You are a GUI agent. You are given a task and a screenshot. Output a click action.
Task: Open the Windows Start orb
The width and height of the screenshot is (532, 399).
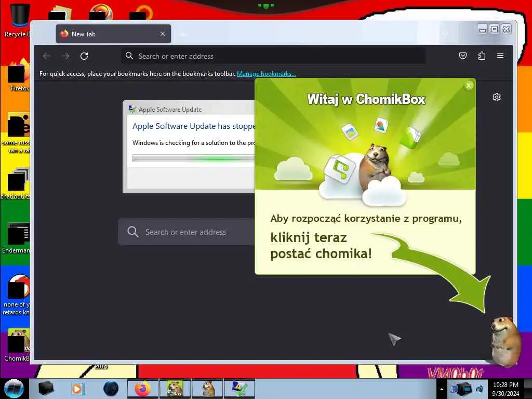14,389
